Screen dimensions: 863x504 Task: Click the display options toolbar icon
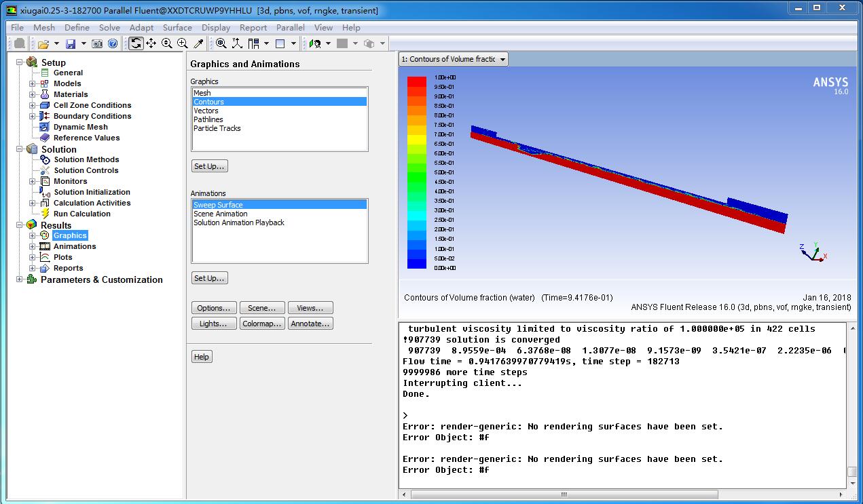tap(315, 43)
